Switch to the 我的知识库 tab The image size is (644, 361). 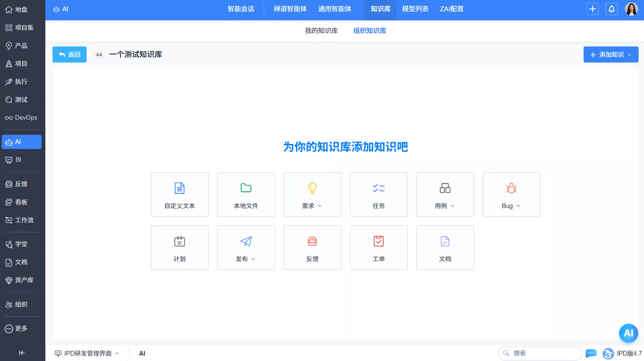click(x=321, y=30)
